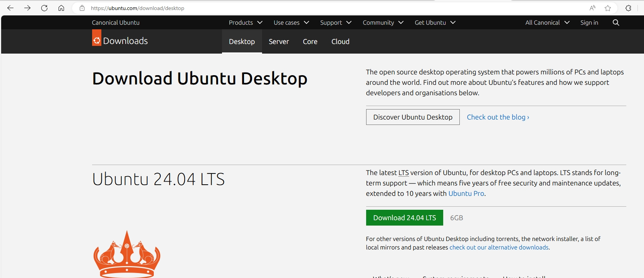Click the 6GB file size text
The image size is (644, 278).
[457, 218]
